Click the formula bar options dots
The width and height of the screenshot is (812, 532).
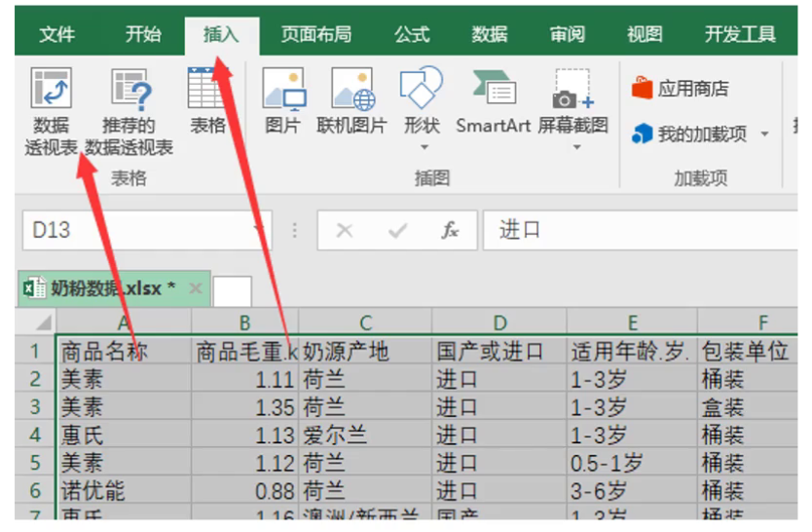point(294,230)
